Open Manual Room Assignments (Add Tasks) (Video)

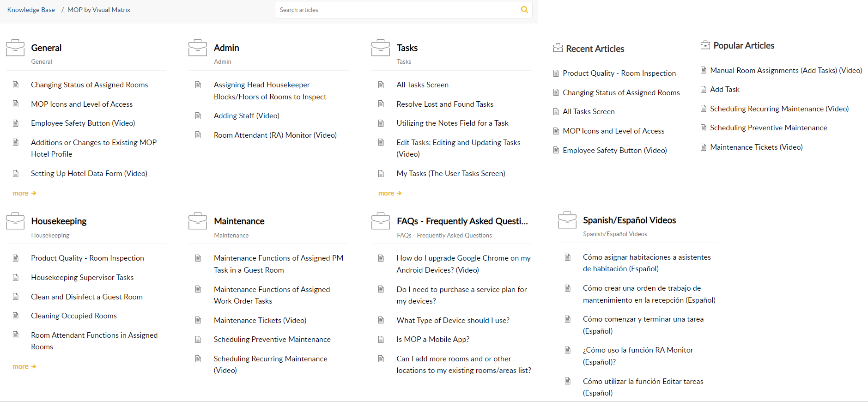(786, 70)
